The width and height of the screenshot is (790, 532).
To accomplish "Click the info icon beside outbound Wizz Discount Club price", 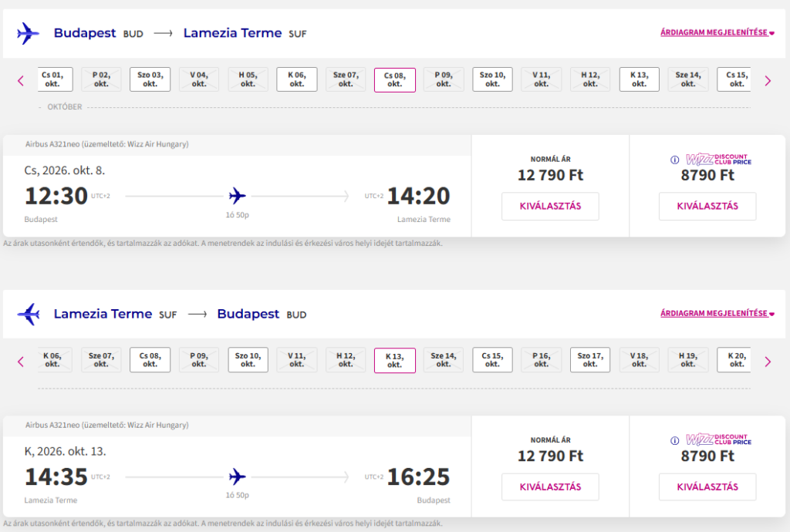I will 674,160.
